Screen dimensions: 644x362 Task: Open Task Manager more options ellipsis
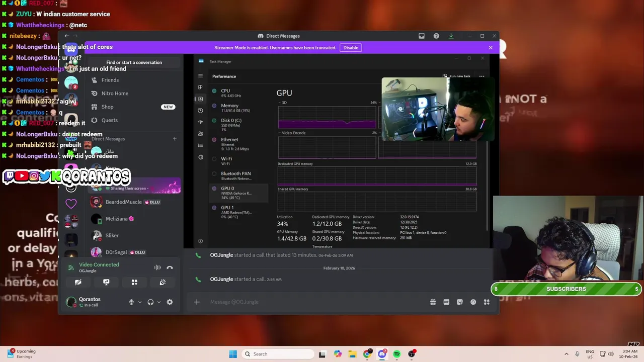481,76
